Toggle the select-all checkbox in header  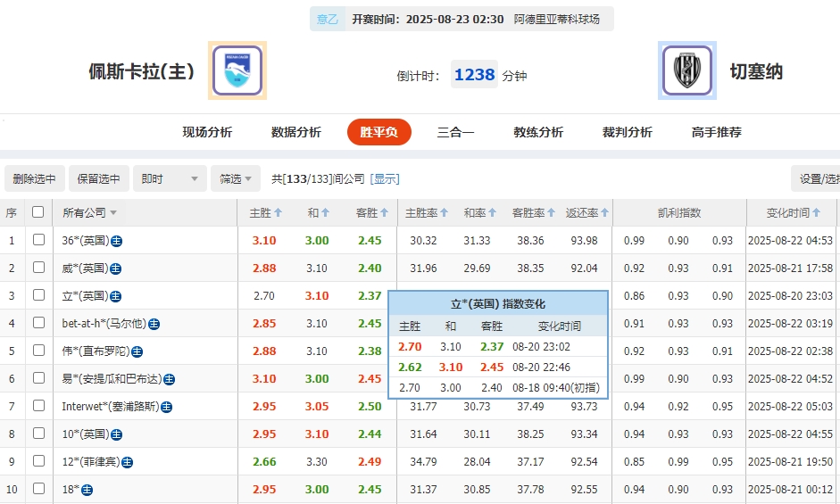point(37,212)
